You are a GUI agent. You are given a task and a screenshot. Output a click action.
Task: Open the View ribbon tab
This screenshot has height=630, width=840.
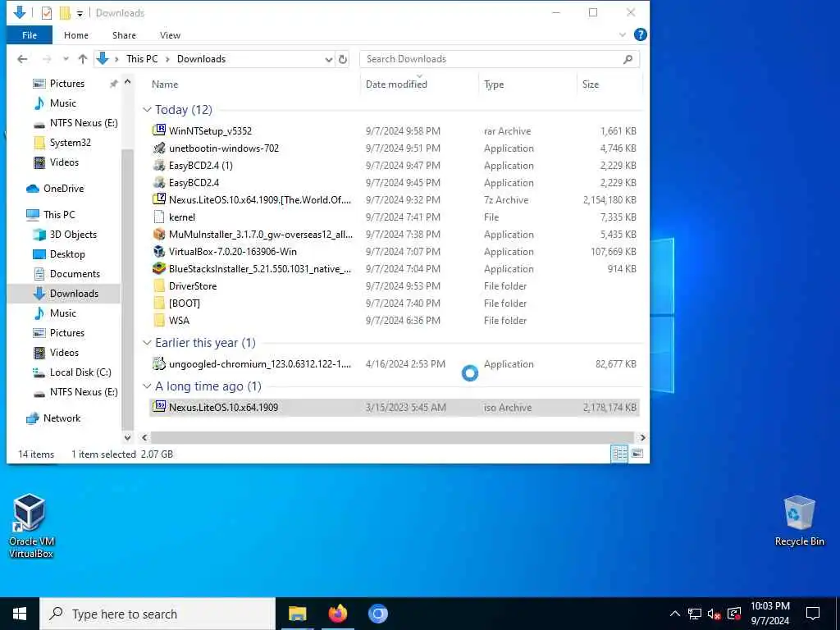pos(170,34)
